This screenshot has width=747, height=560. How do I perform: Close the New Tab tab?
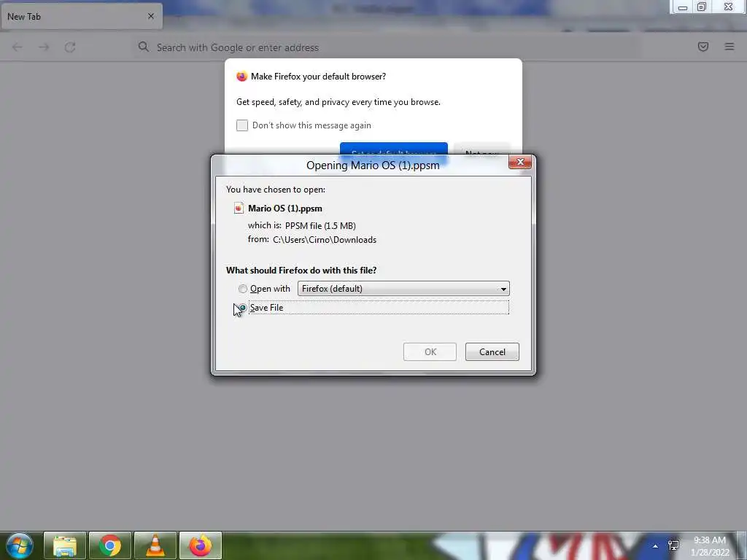(x=150, y=16)
